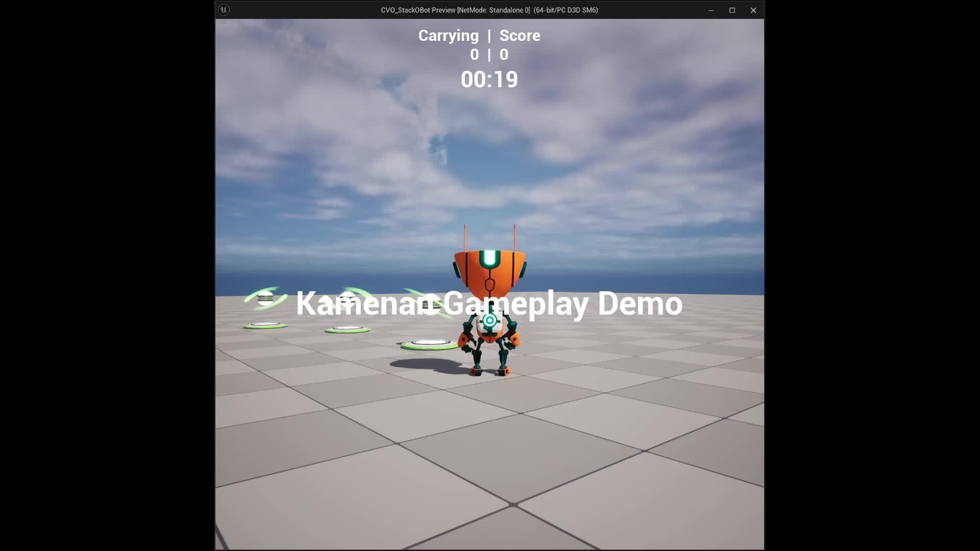Click the robot character's glowing chest core
Viewport: 980px width, 551px height.
489,320
